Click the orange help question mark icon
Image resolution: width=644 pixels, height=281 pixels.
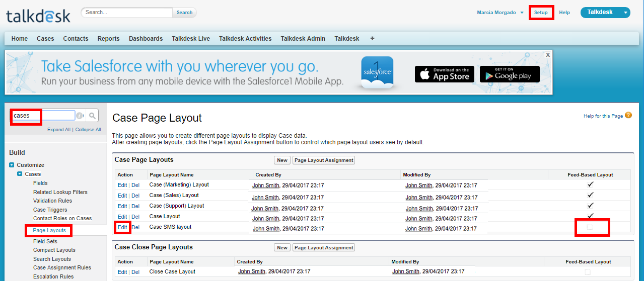(628, 116)
